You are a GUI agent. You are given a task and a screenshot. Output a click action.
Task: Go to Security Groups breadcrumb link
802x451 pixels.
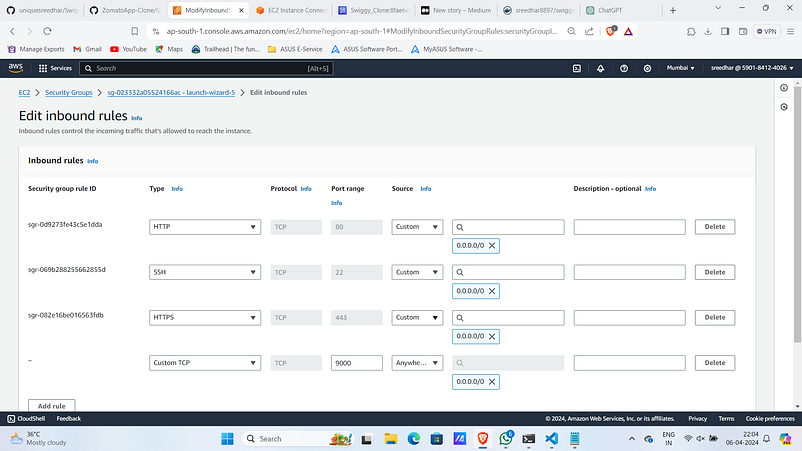tap(69, 93)
